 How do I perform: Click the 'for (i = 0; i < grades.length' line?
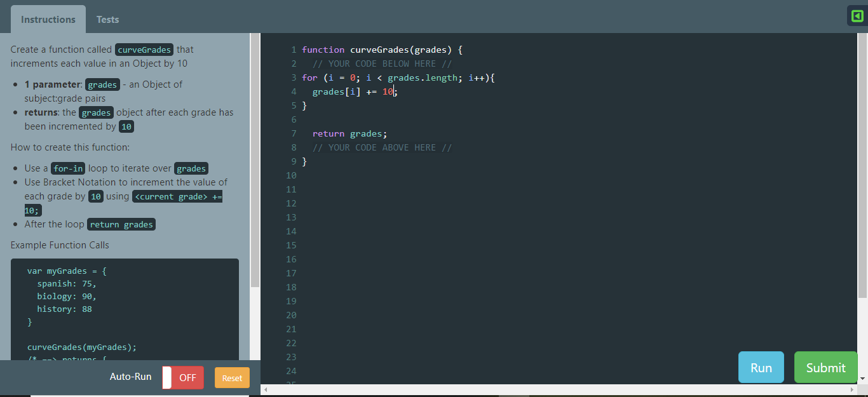coord(398,77)
